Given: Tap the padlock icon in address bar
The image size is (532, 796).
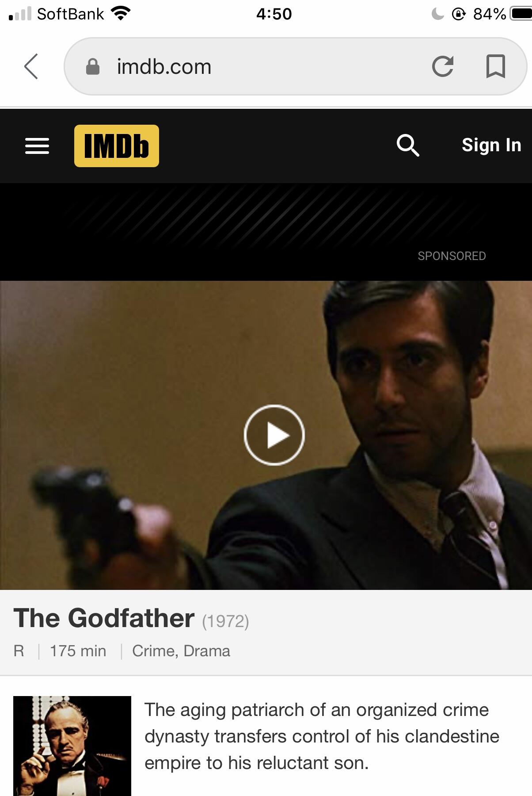Looking at the screenshot, I should pos(92,67).
